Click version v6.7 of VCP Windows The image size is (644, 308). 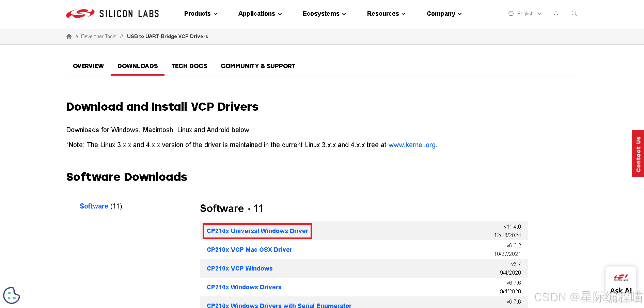coord(516,264)
